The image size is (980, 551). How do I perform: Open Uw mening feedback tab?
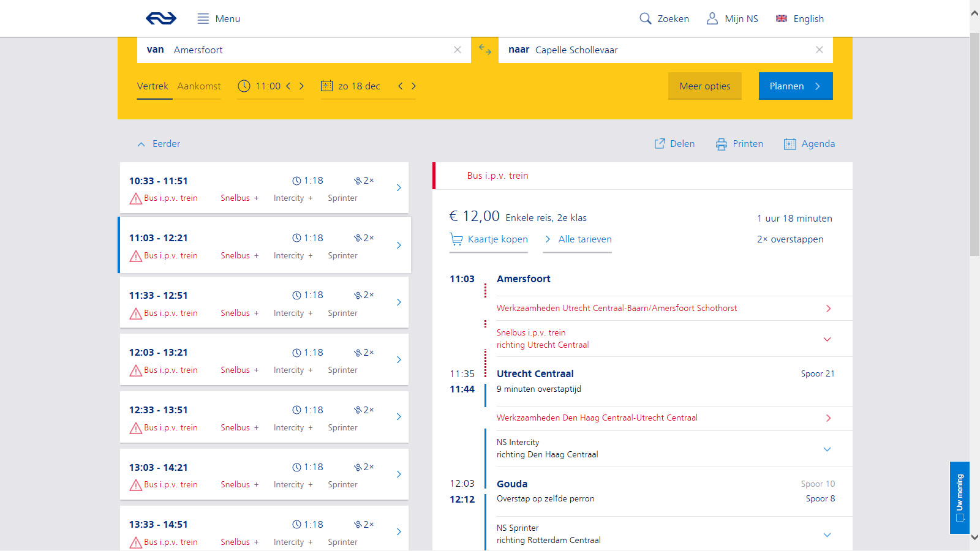click(x=960, y=498)
